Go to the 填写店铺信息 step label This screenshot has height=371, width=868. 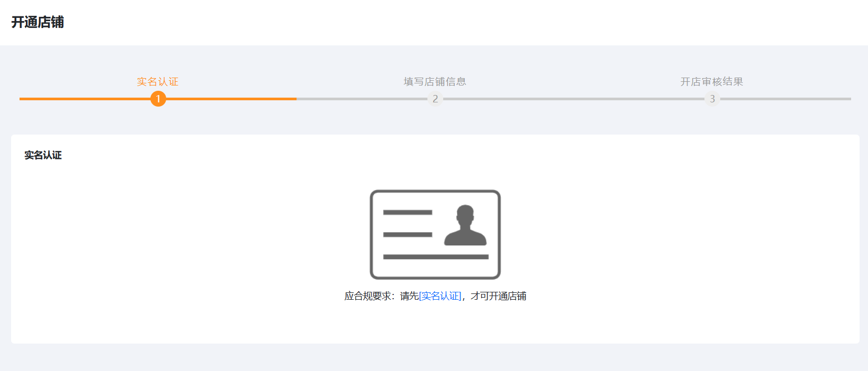pos(435,82)
